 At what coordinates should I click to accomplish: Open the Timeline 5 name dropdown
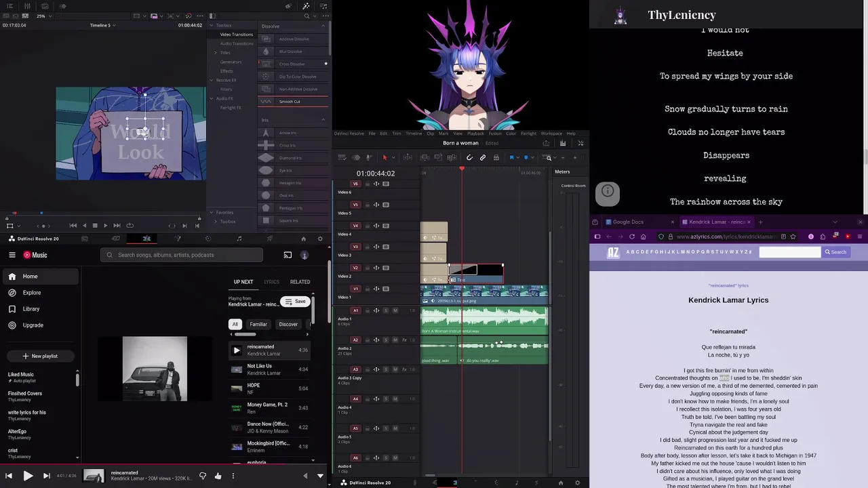(102, 25)
